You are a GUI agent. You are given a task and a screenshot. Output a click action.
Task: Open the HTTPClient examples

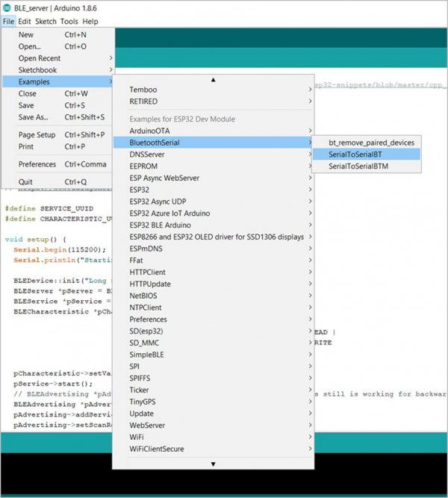point(214,273)
